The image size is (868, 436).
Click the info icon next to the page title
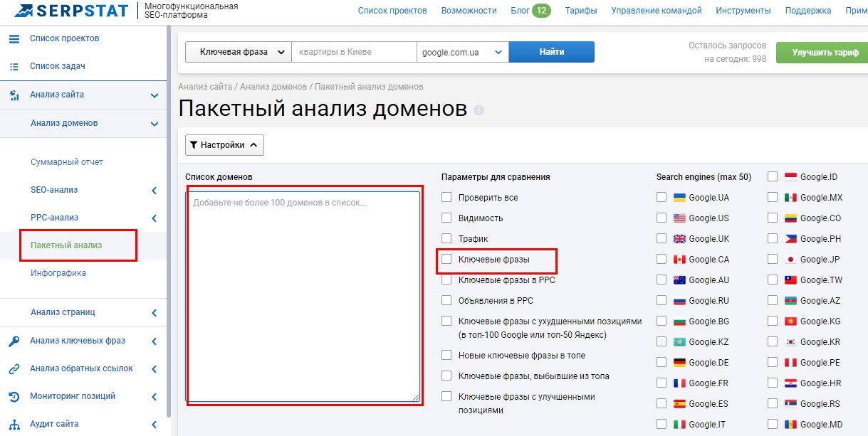479,110
